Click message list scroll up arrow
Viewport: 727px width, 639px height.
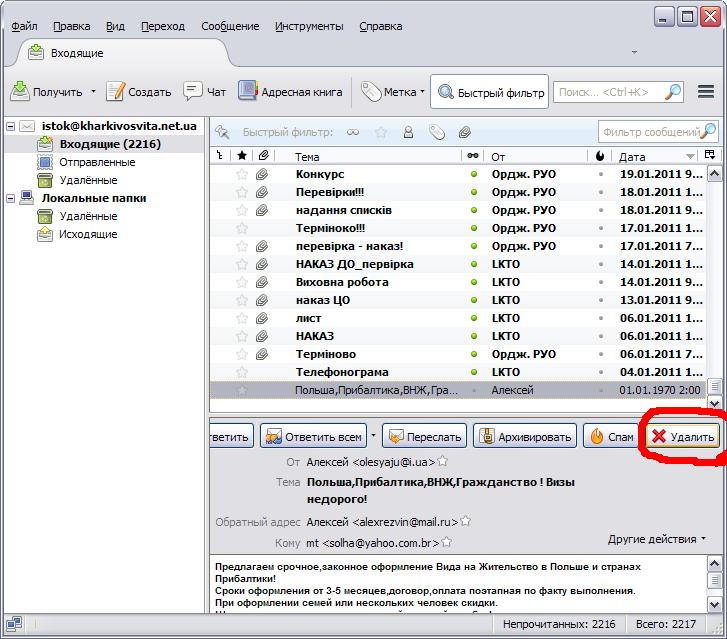tap(714, 174)
